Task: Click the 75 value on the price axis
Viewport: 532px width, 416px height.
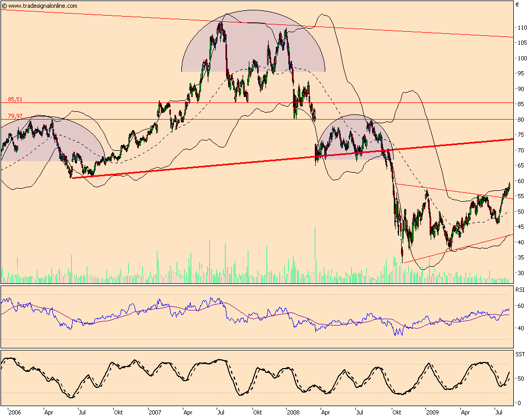Action: click(x=521, y=135)
